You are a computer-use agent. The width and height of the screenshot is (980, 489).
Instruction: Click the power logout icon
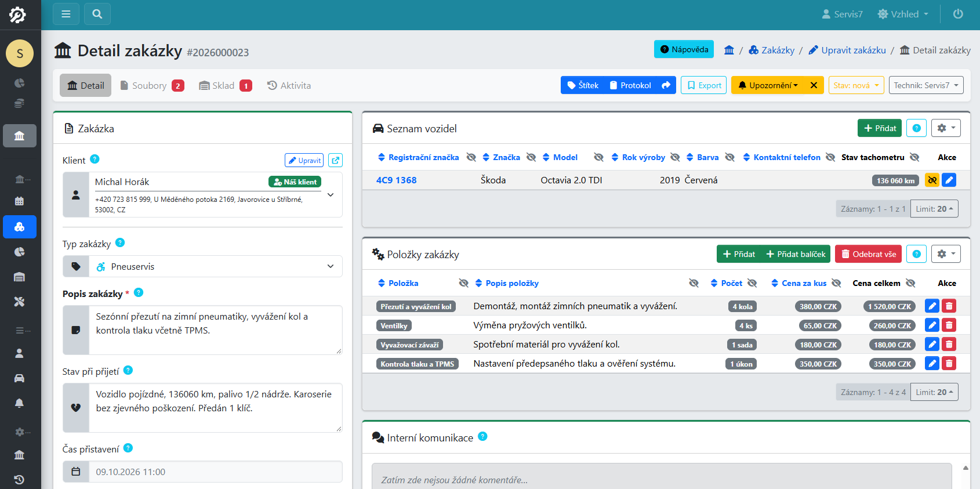coord(958,14)
